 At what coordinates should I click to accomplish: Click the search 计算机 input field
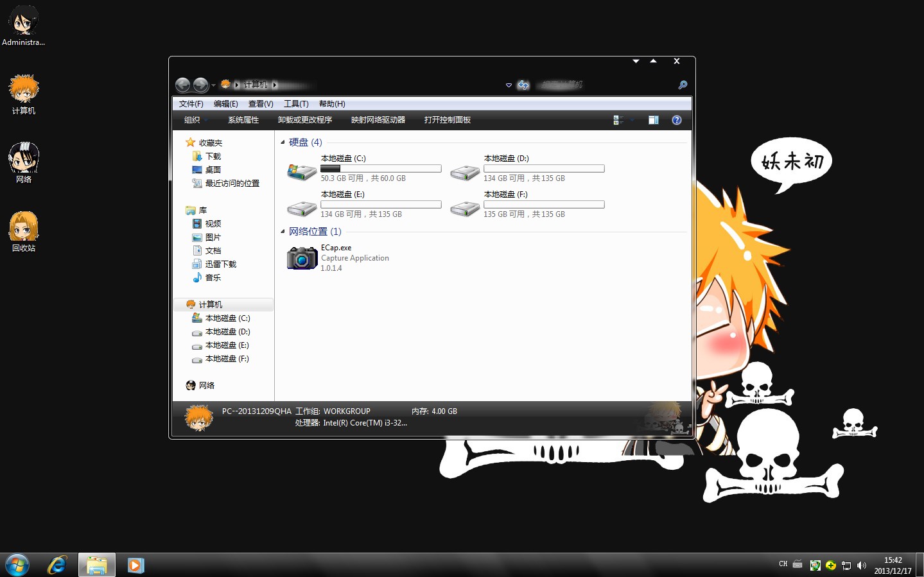click(x=604, y=85)
